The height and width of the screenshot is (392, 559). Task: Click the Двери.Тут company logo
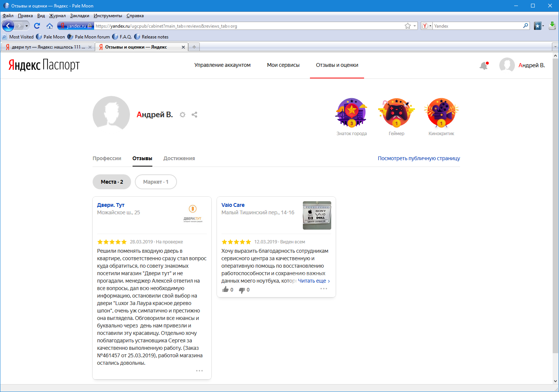[193, 214]
